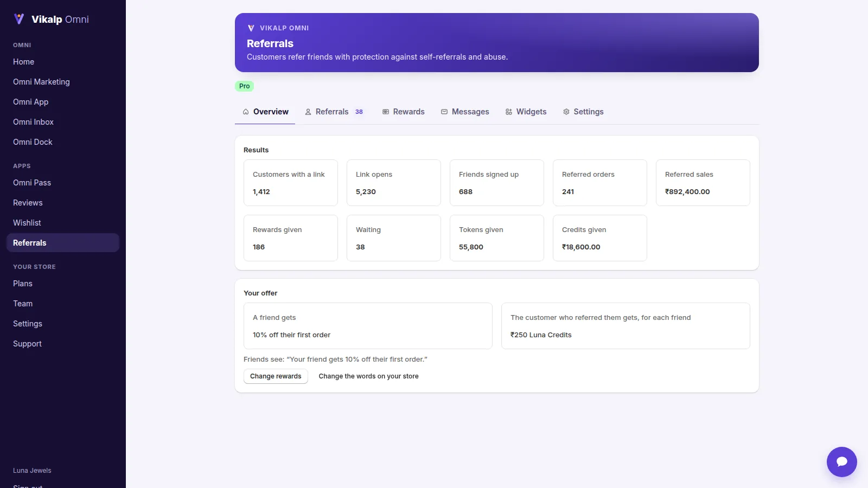
Task: Click the Vikalp Omni logo icon in sidebar
Action: [x=19, y=19]
